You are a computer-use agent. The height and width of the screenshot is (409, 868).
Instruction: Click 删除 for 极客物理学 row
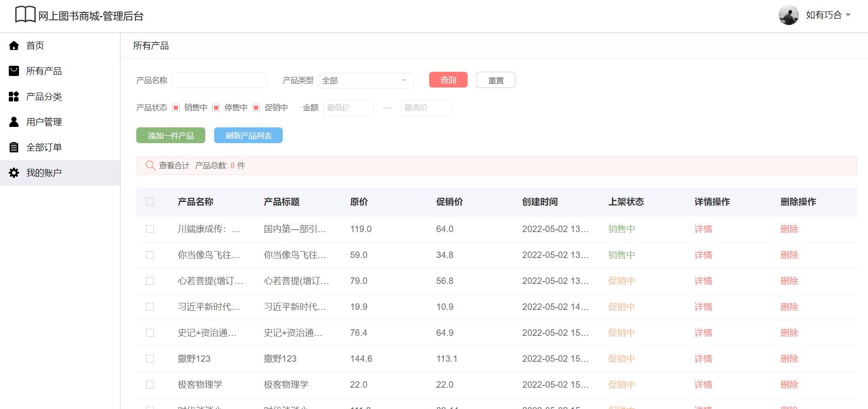[789, 384]
